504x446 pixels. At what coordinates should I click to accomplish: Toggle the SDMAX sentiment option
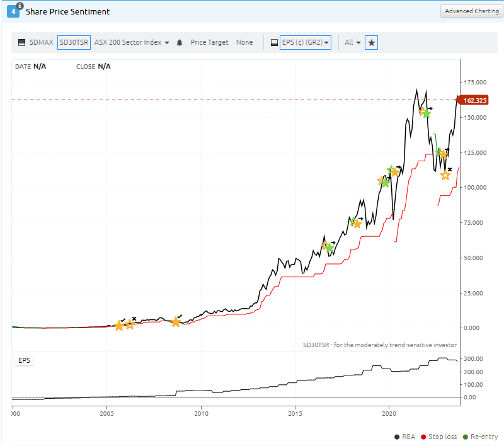tap(40, 42)
